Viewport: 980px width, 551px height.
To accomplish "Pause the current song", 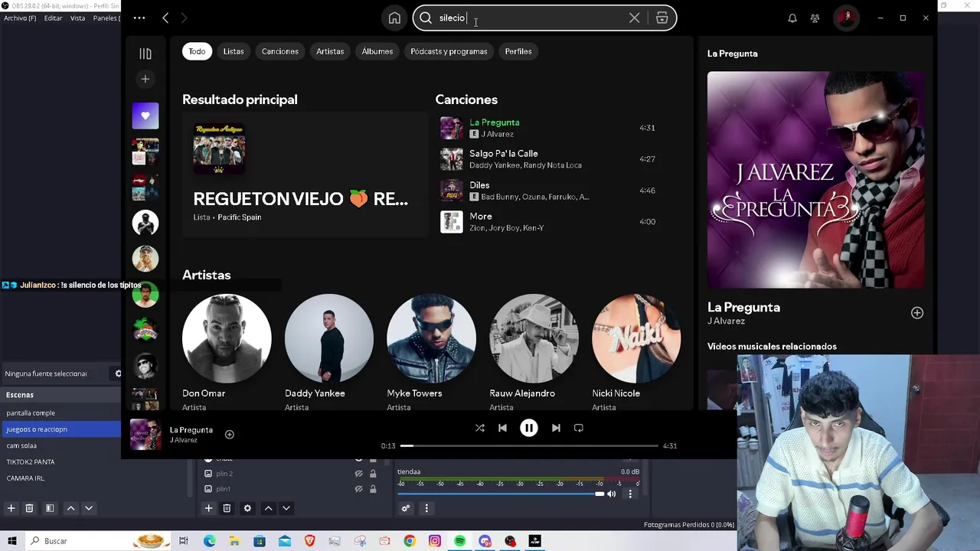I will tap(529, 429).
